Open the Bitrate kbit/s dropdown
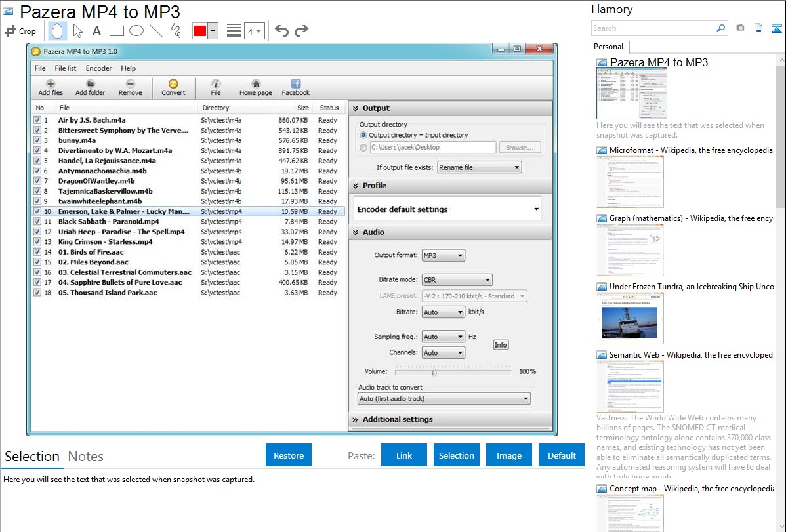This screenshot has height=532, width=786. [443, 312]
